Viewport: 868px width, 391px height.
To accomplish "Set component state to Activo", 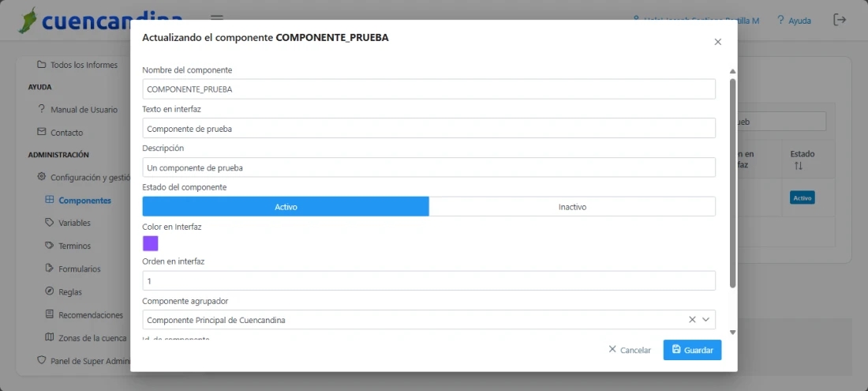I will pyautogui.click(x=286, y=207).
